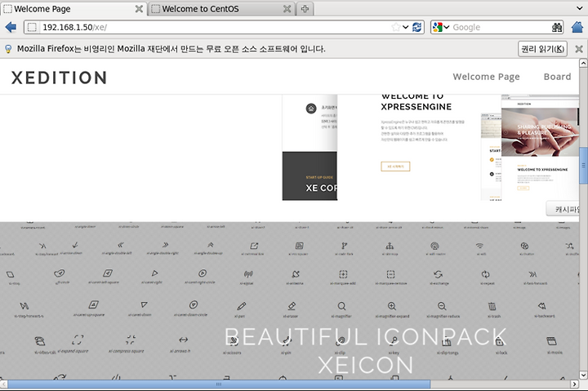
Task: Open a new tab with the plus button
Action: (x=305, y=9)
